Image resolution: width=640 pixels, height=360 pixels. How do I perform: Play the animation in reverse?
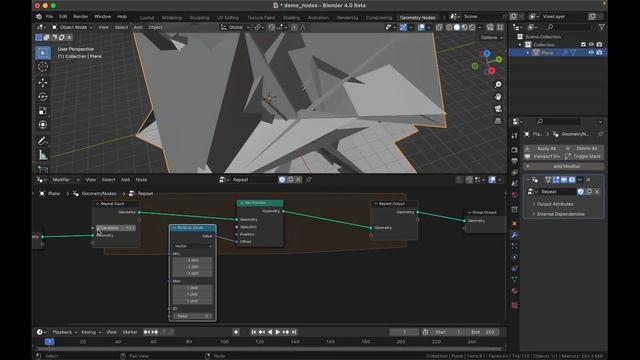pos(270,332)
